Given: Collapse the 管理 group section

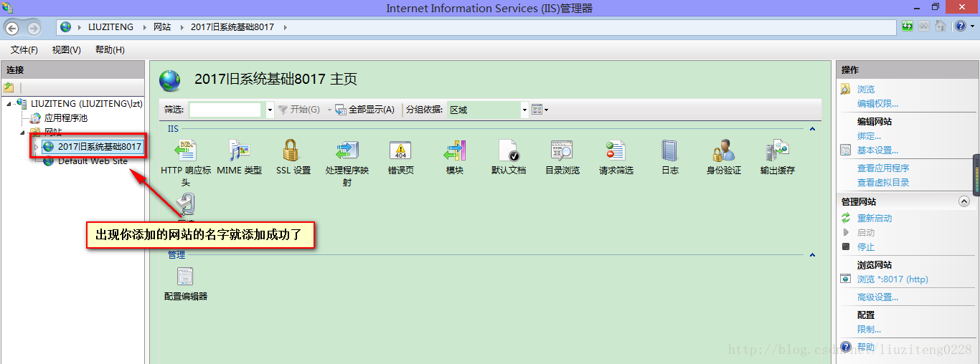Looking at the screenshot, I should pyautogui.click(x=812, y=255).
